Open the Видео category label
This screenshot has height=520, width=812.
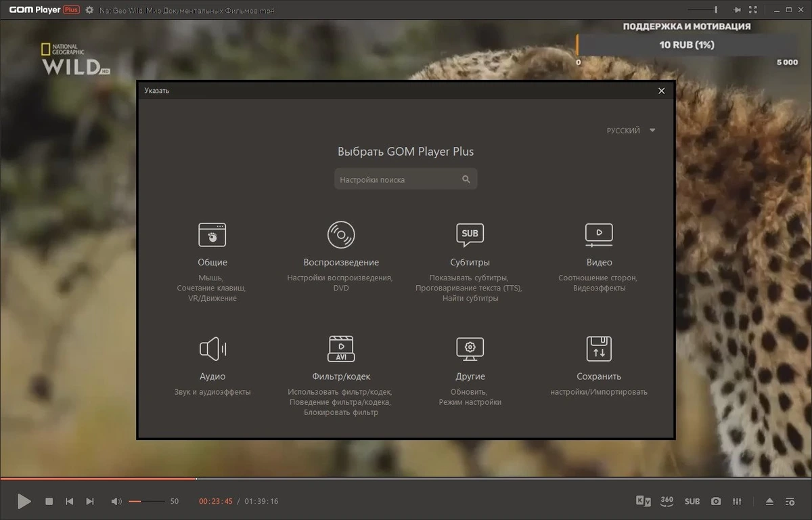[x=599, y=263]
